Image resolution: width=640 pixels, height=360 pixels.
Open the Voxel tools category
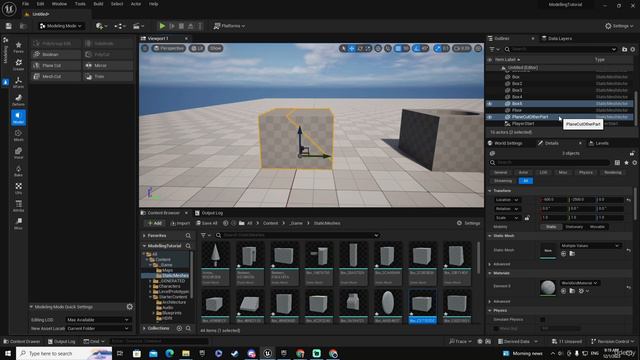pos(18,153)
